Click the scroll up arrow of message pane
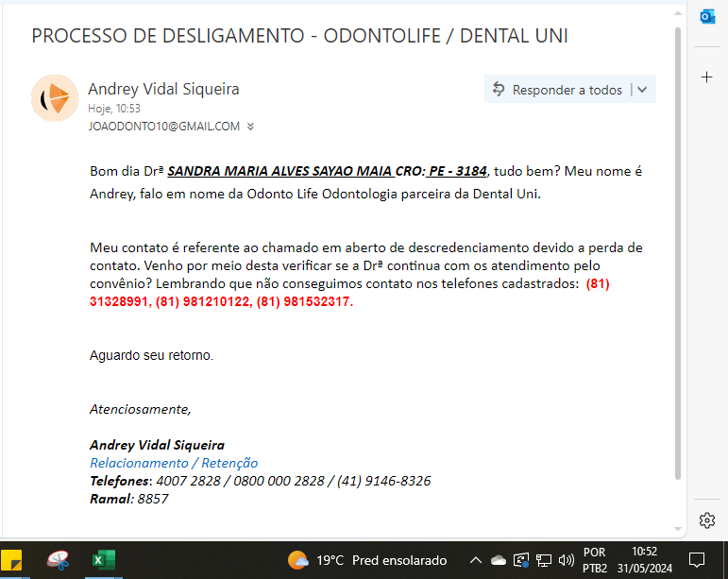Image resolution: width=728 pixels, height=579 pixels. tap(678, 13)
